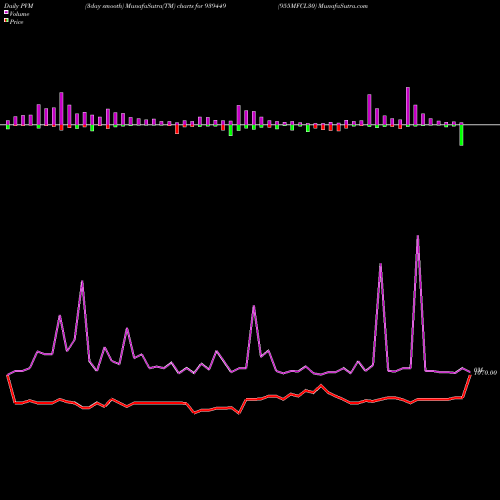The width and height of the screenshot is (500, 500).
Task: Click the 1070.00 price value label
Action: [485, 373]
